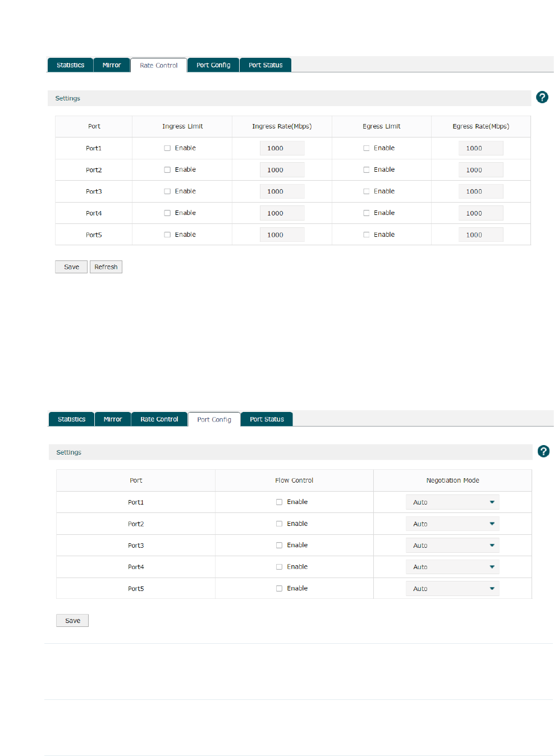Edit Egress Rate field for Port2
The image size is (554, 756).
click(x=481, y=170)
